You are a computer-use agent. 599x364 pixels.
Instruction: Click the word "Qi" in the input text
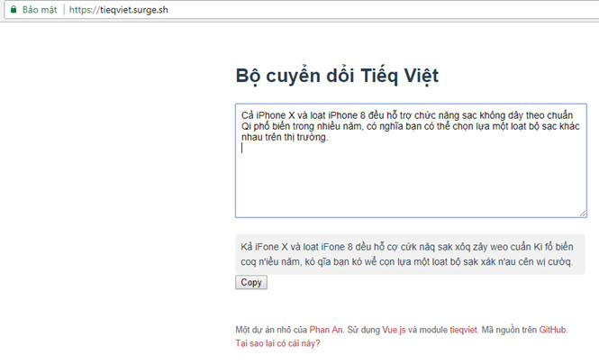pyautogui.click(x=246, y=127)
